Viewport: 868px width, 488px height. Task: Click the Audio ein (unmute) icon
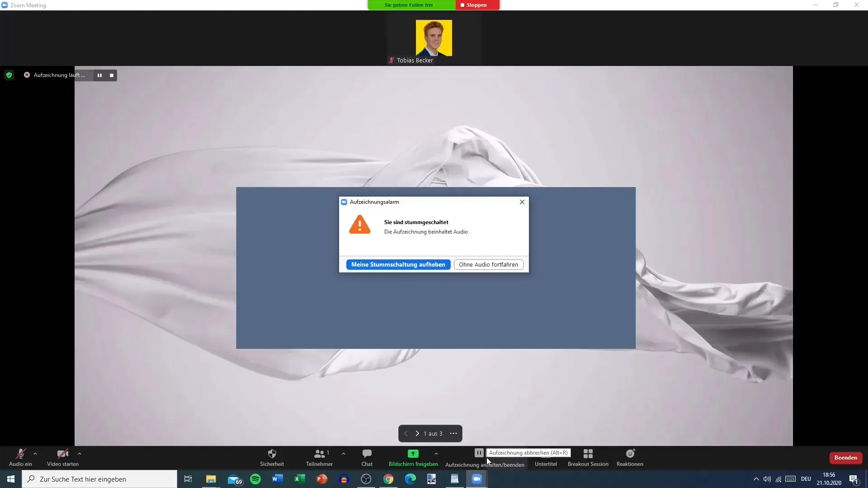(20, 454)
